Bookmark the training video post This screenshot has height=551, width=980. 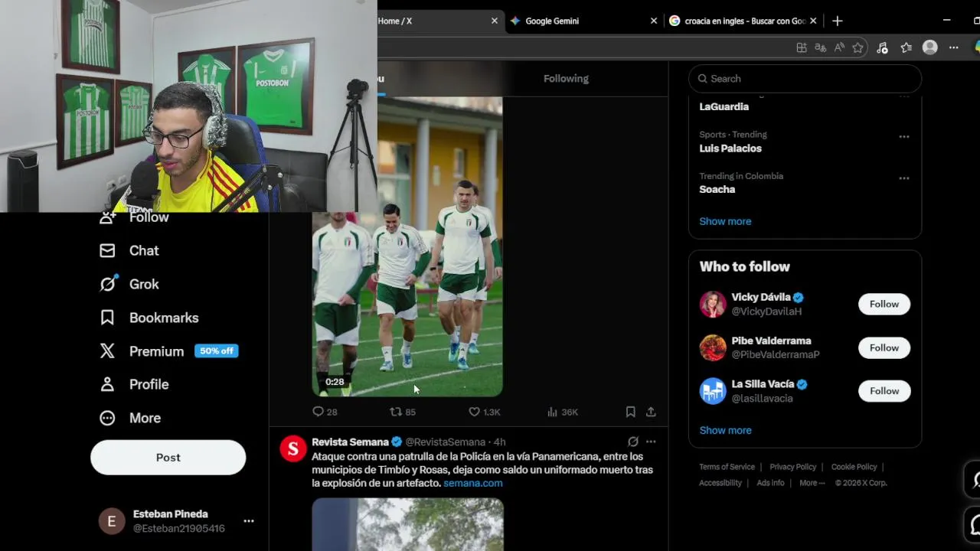click(x=630, y=412)
